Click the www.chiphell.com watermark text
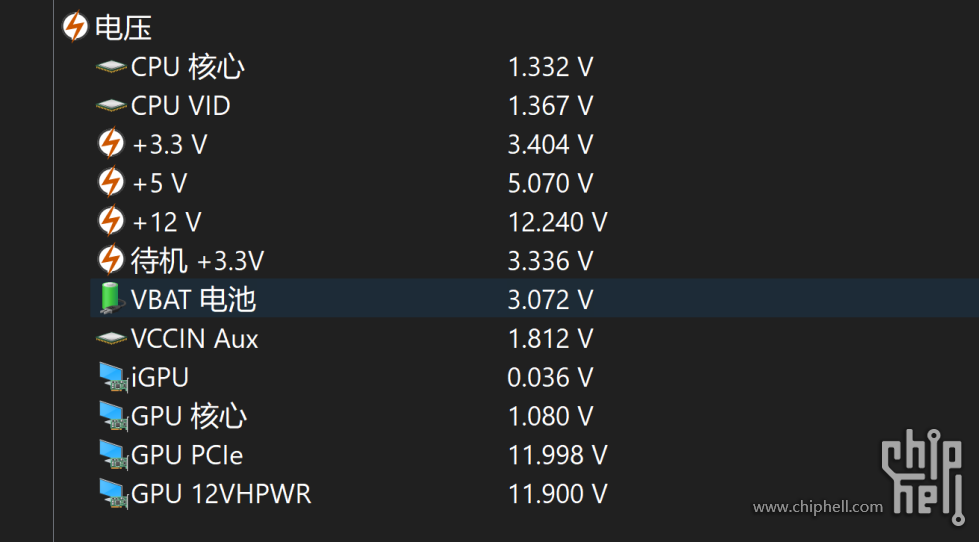This screenshot has height=542, width=979. click(x=818, y=507)
